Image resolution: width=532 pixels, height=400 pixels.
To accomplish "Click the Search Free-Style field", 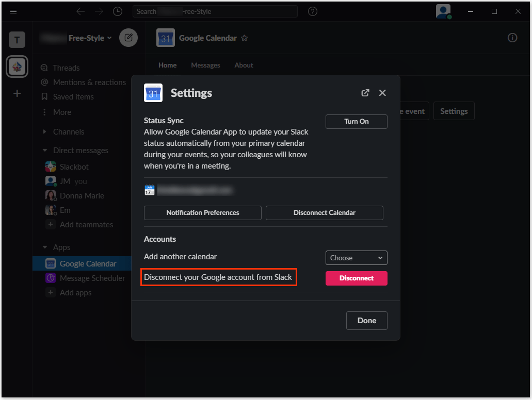I will pos(215,11).
